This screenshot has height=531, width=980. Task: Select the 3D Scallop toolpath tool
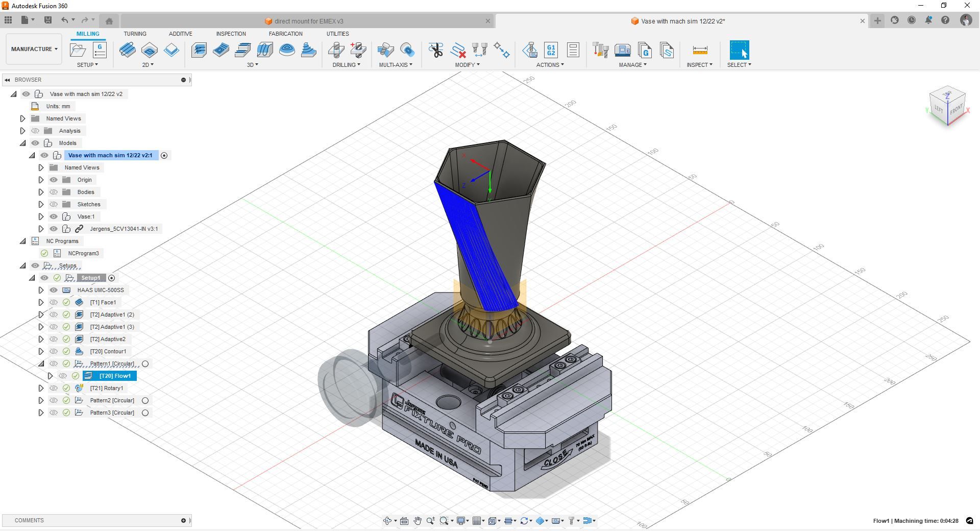pyautogui.click(x=264, y=50)
